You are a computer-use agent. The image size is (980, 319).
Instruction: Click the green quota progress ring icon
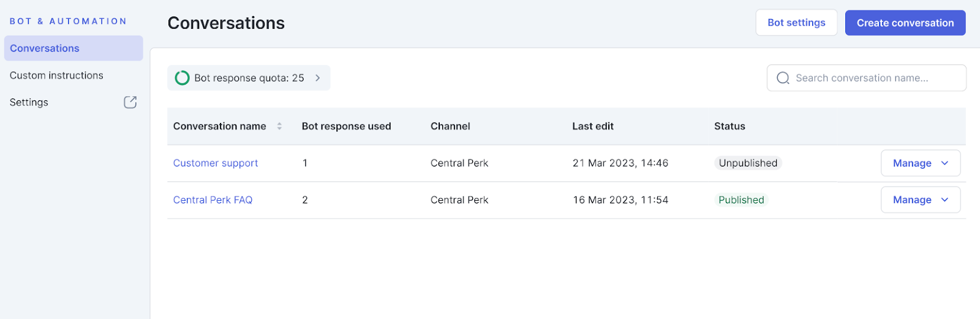pos(182,78)
